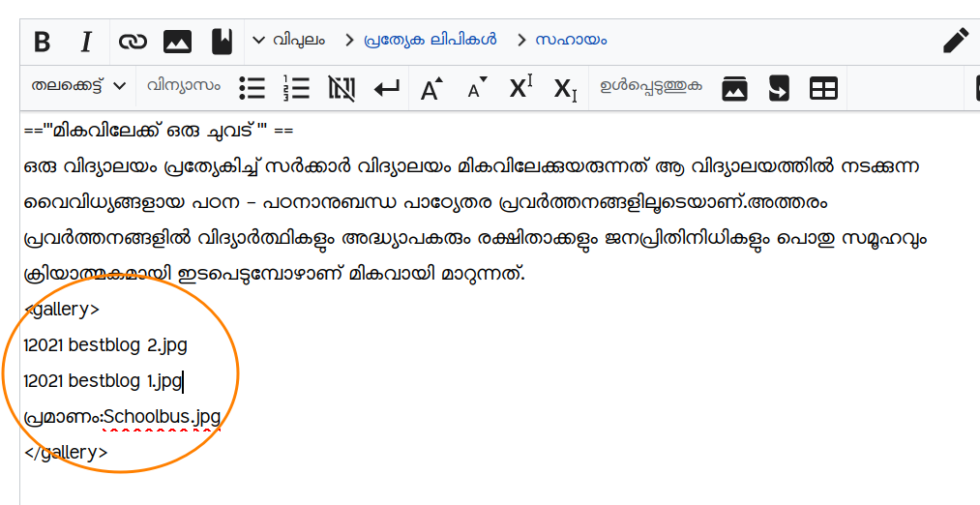Insert a bulleted list

coord(252,88)
